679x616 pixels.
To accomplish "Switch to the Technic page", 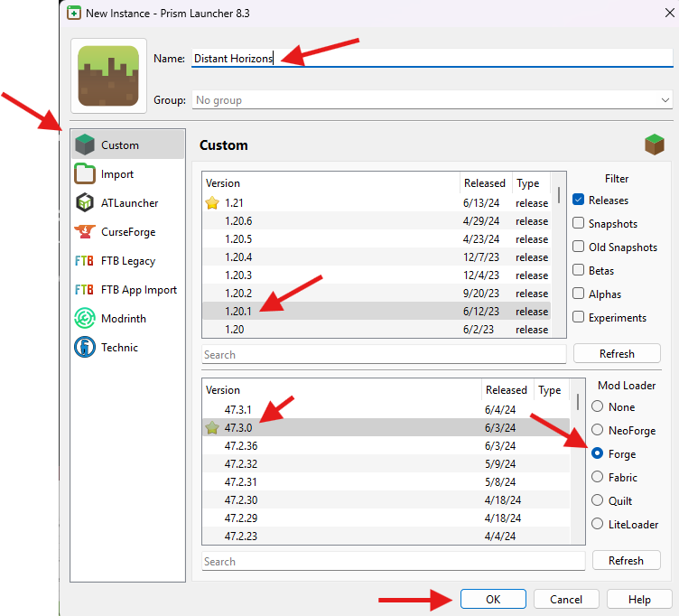I will pos(127,348).
